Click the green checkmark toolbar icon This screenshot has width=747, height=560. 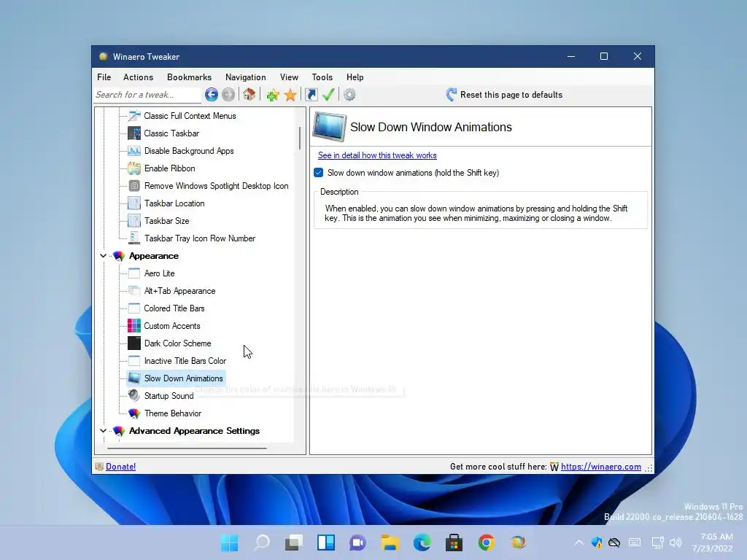click(x=328, y=94)
